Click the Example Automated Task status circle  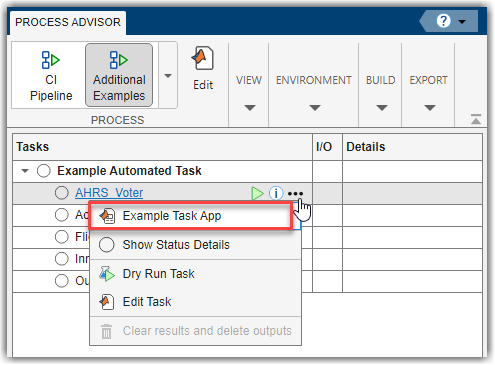tap(44, 171)
